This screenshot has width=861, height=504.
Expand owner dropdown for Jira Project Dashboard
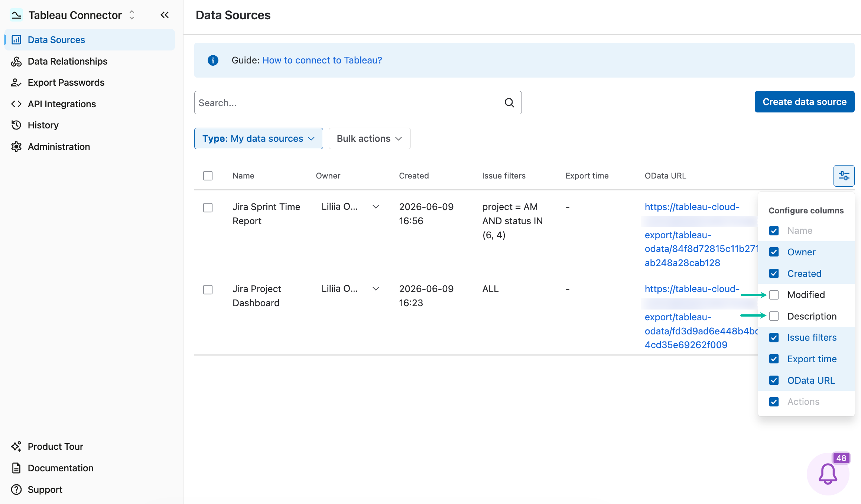(x=376, y=289)
